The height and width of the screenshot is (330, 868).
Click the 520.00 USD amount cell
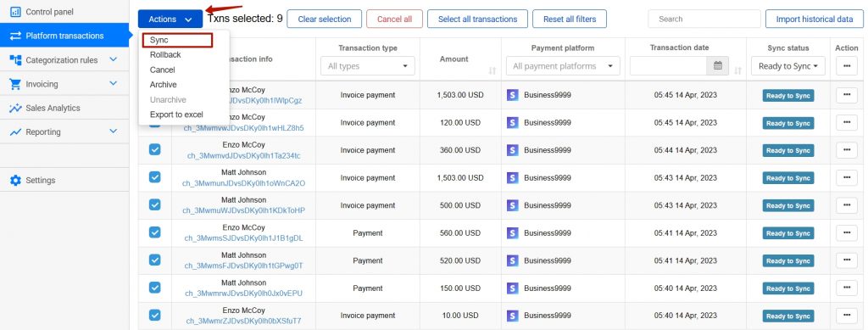click(x=460, y=260)
